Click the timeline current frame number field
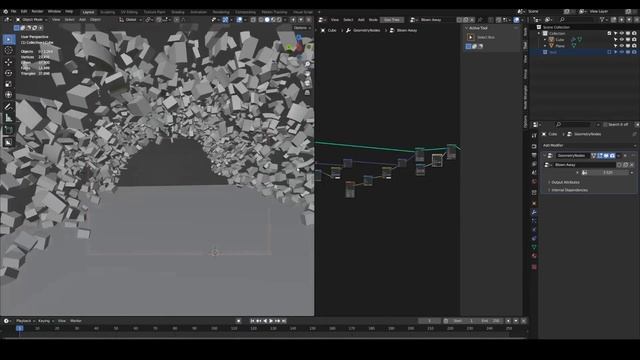The width and height of the screenshot is (640, 360). pos(429,321)
